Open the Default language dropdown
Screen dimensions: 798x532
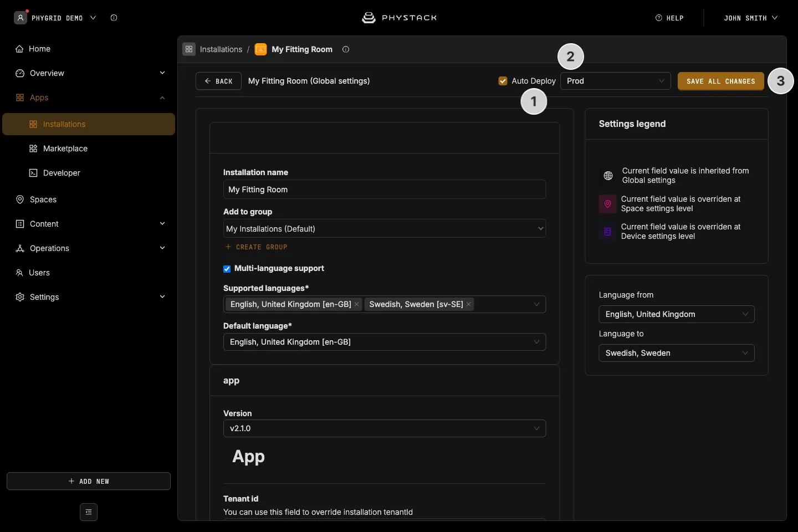[385, 342]
